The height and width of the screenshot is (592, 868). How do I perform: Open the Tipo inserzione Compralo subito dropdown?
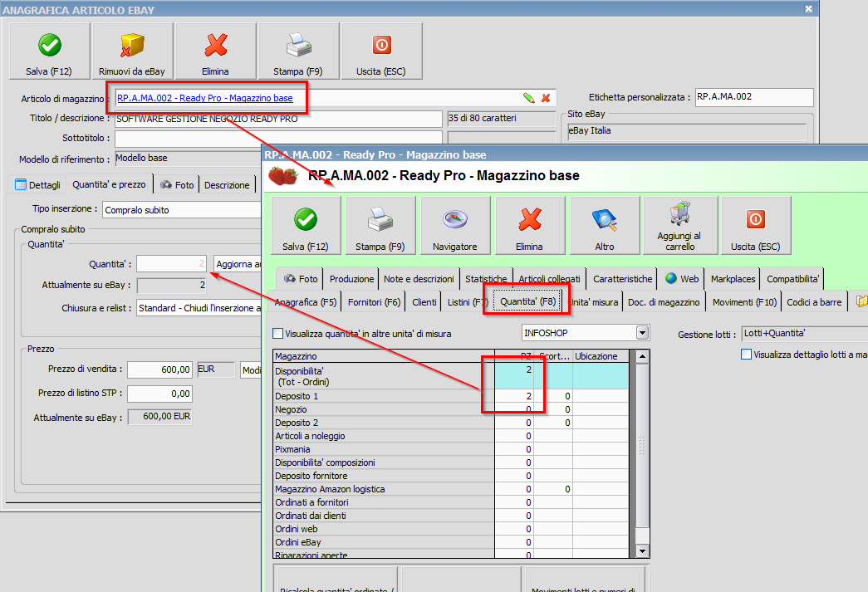182,210
